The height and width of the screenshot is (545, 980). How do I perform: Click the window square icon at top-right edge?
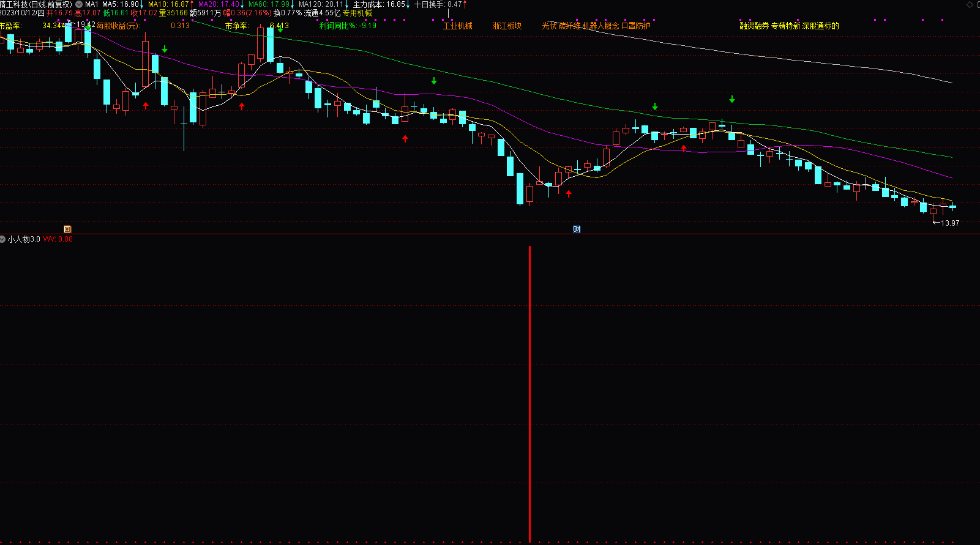(978, 4)
